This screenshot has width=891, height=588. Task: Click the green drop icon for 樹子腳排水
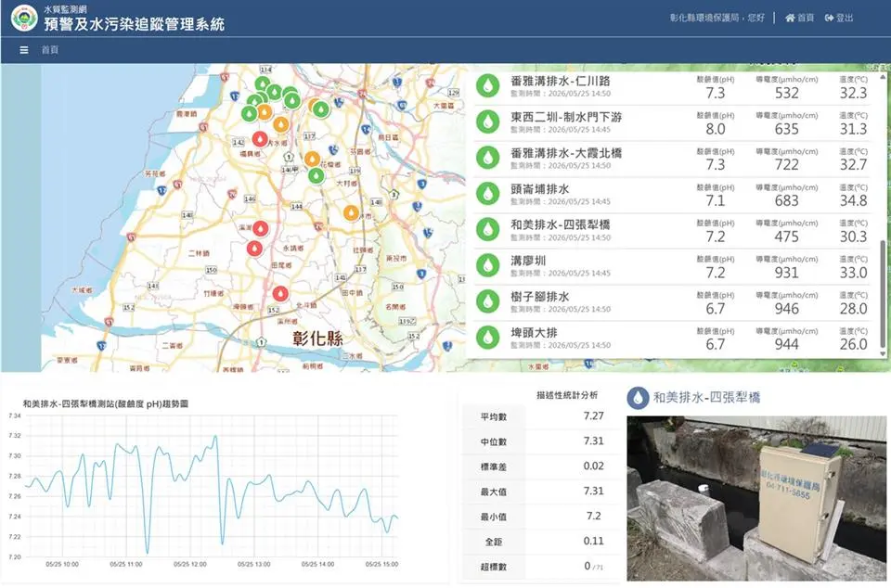tap(487, 302)
